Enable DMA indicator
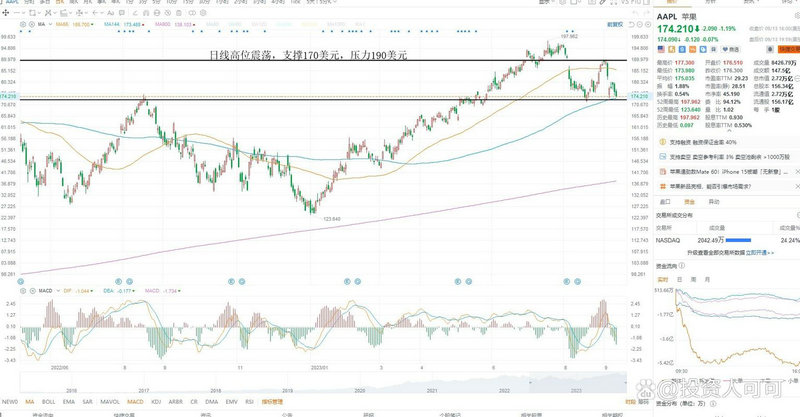This screenshot has height=417, width=800. click(x=212, y=402)
